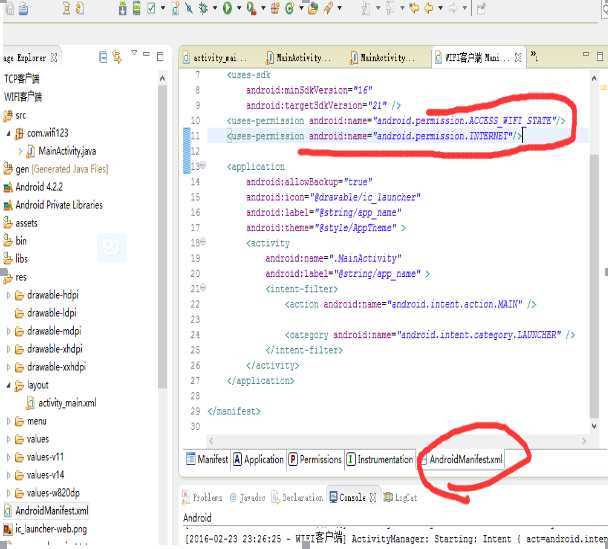Image resolution: width=608 pixels, height=549 pixels.
Task: Click the editor horizontal scroll right arrow
Action: coord(584,440)
